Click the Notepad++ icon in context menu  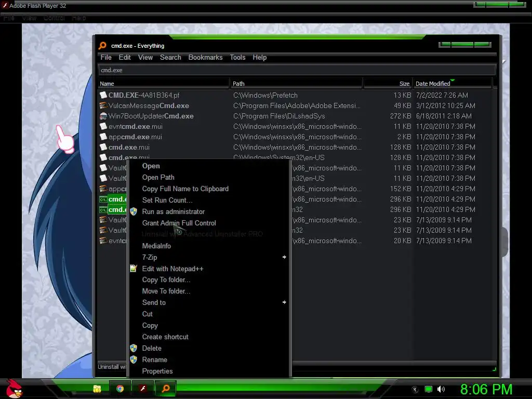(x=134, y=269)
